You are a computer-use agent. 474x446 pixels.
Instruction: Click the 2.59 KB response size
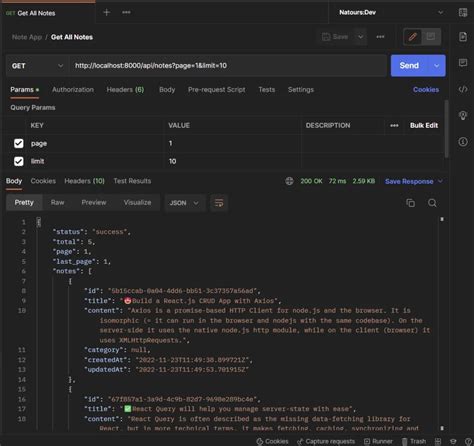(x=364, y=181)
